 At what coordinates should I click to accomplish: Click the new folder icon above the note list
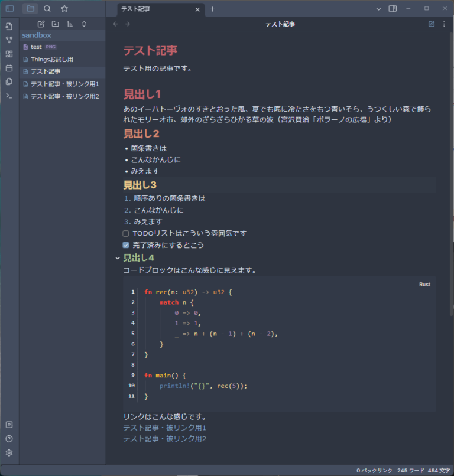coord(56,24)
